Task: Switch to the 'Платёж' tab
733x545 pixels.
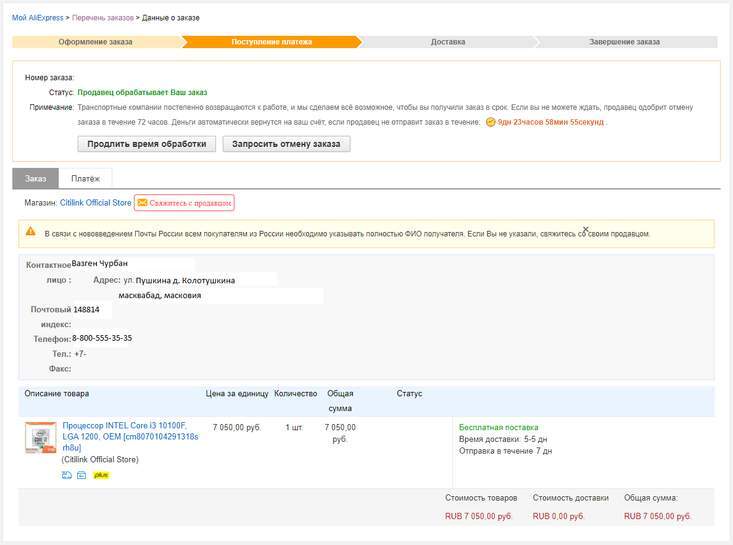Action: tap(85, 178)
